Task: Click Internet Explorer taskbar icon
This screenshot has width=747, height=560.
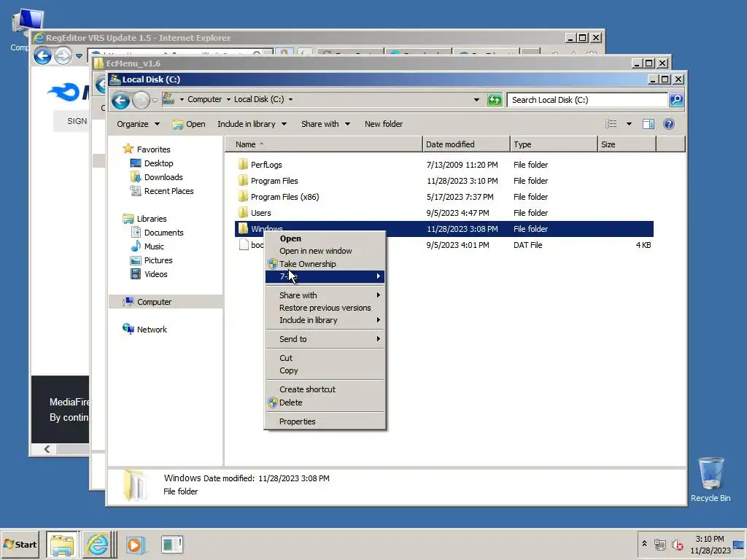Action: (98, 544)
